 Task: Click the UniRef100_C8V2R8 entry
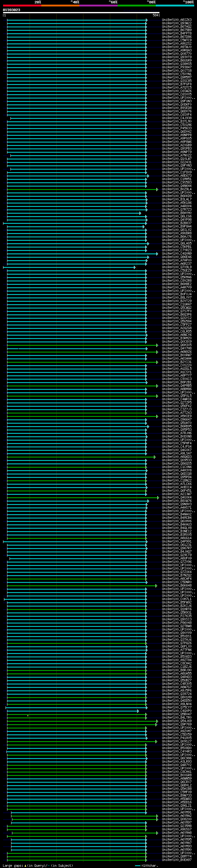pyautogui.click(x=177, y=280)
